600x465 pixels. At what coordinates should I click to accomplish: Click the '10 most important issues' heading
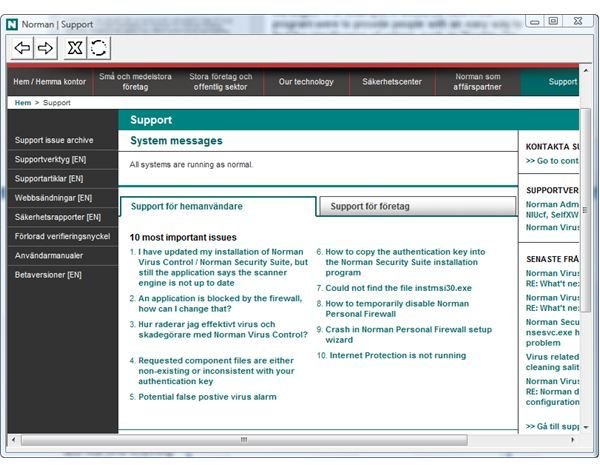(183, 237)
